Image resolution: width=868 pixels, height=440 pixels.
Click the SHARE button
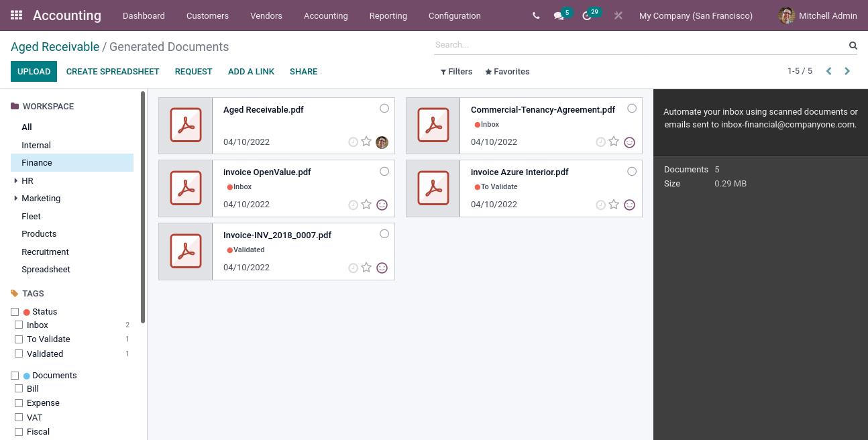303,71
